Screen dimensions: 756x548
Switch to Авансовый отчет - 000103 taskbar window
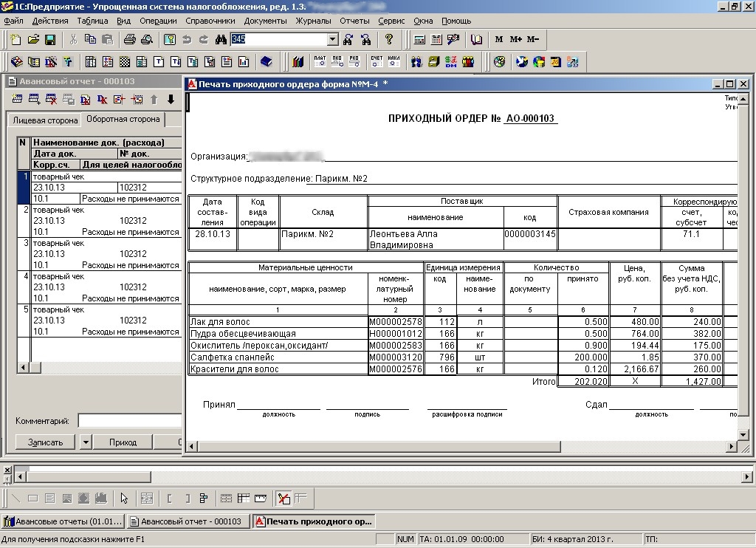[x=187, y=521]
